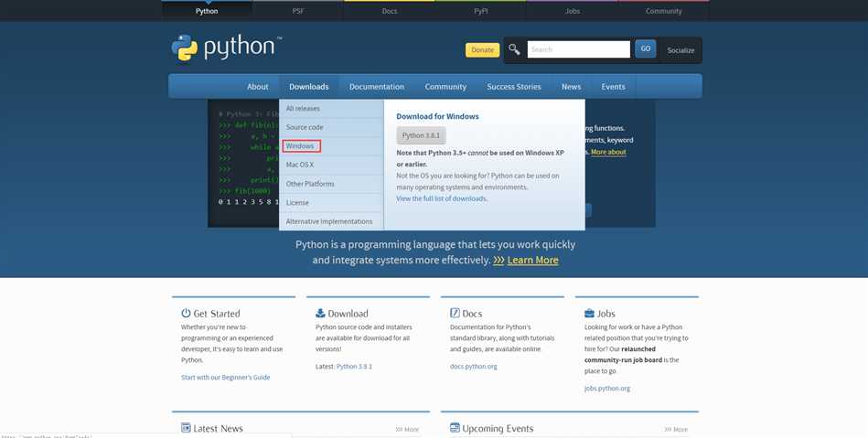Open License entry in Downloads menu
The width and height of the screenshot is (868, 438).
pos(331,203)
